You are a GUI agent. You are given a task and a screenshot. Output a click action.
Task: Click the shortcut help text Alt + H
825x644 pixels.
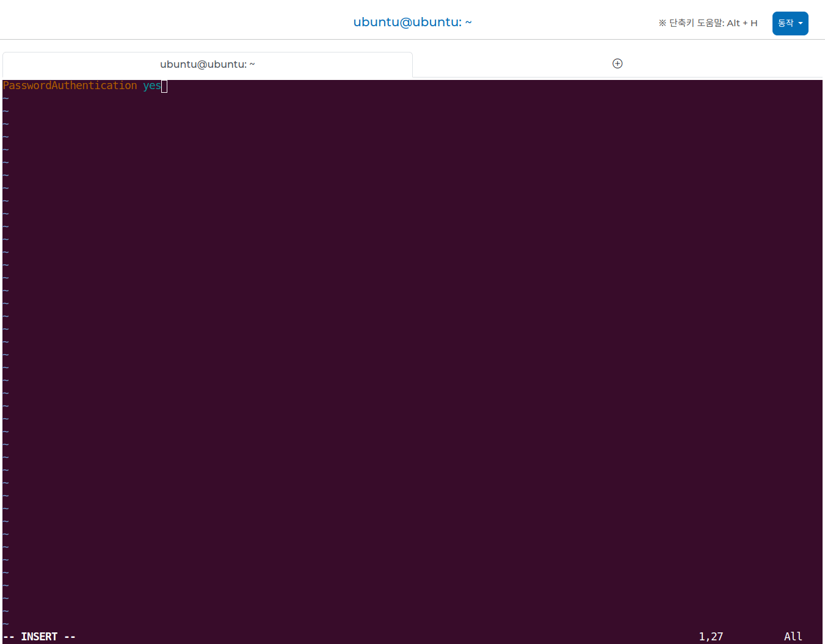pyautogui.click(x=742, y=23)
